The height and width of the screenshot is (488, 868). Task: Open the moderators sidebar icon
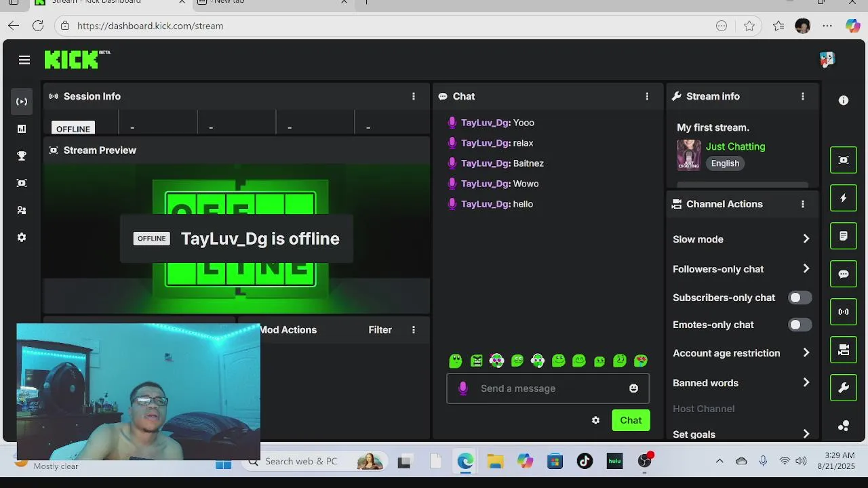(22, 210)
